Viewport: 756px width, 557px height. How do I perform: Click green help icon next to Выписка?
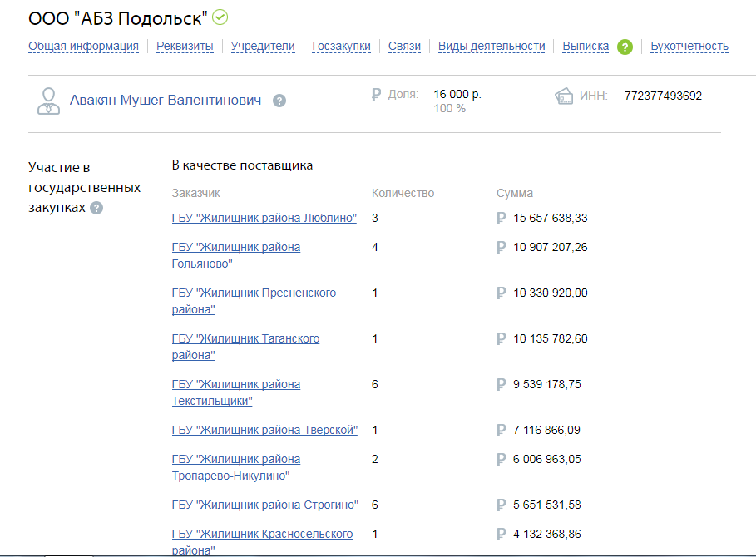pyautogui.click(x=625, y=47)
